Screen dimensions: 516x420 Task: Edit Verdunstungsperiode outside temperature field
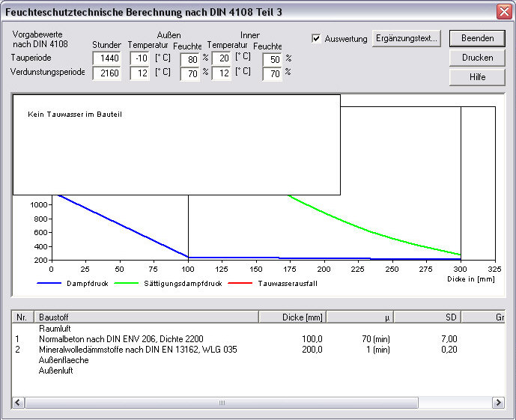139,73
